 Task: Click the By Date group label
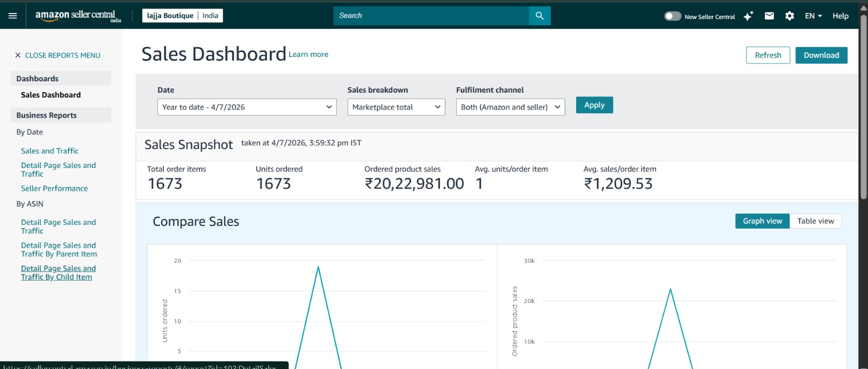pyautogui.click(x=29, y=132)
